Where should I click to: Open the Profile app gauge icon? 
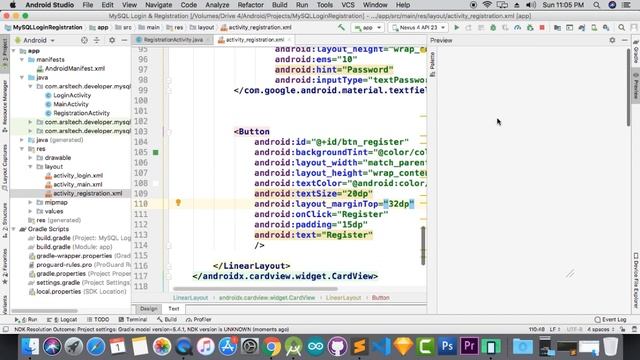(x=518, y=27)
